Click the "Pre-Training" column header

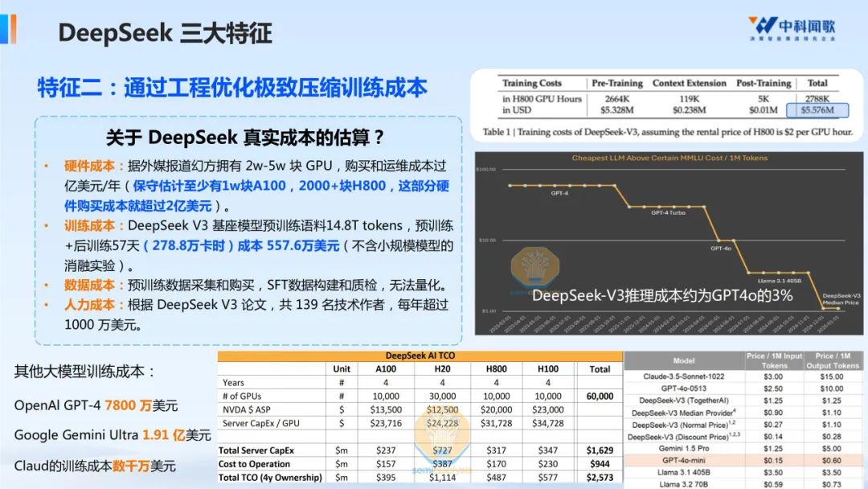[x=617, y=83]
